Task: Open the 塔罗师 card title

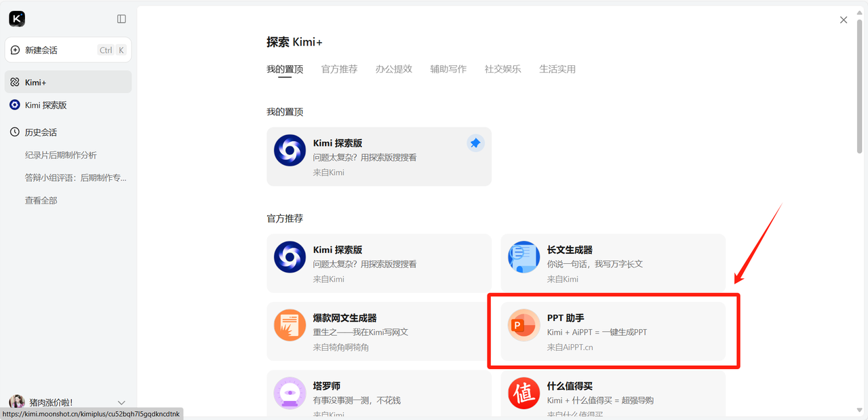Action: click(x=327, y=386)
